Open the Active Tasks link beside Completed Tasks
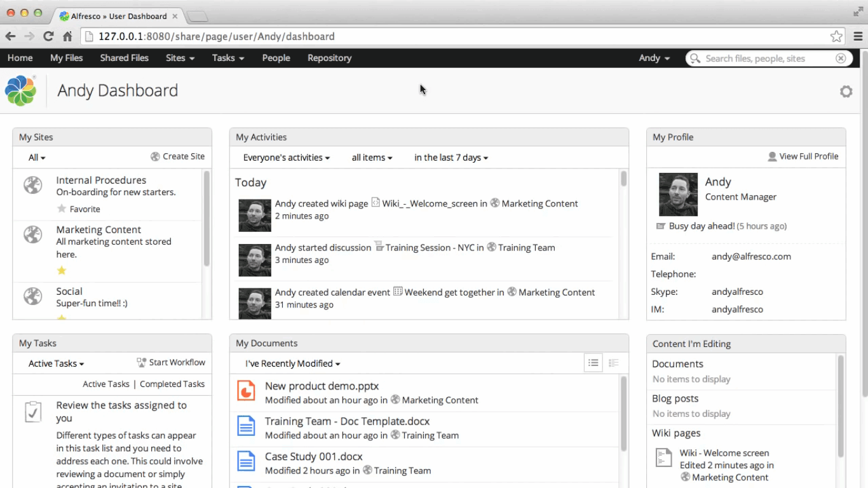 coord(106,384)
